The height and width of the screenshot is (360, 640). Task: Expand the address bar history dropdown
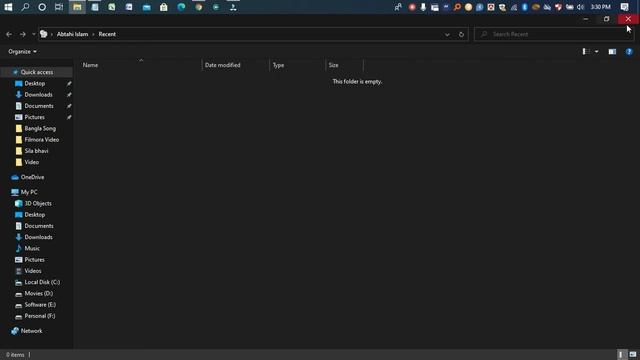[x=447, y=34]
